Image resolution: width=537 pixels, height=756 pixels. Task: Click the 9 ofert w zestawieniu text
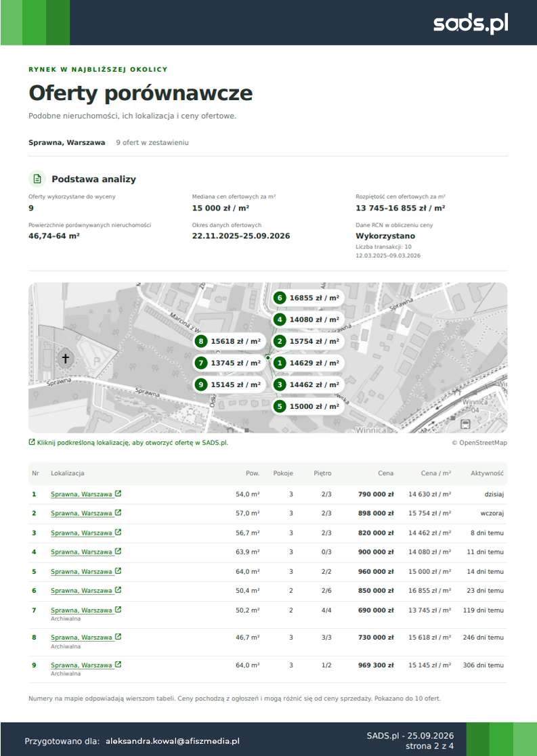pos(152,143)
